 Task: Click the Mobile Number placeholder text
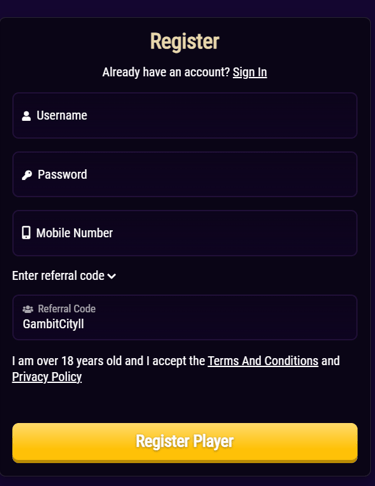click(75, 233)
